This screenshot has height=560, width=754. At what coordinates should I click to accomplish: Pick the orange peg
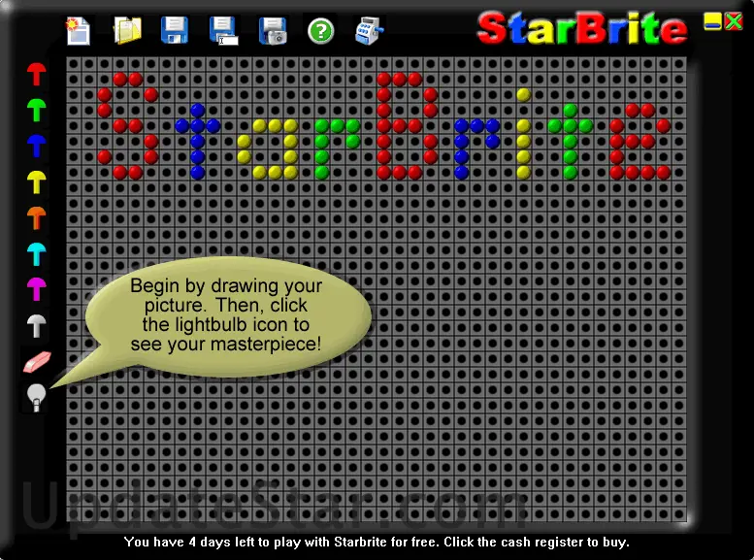[36, 218]
